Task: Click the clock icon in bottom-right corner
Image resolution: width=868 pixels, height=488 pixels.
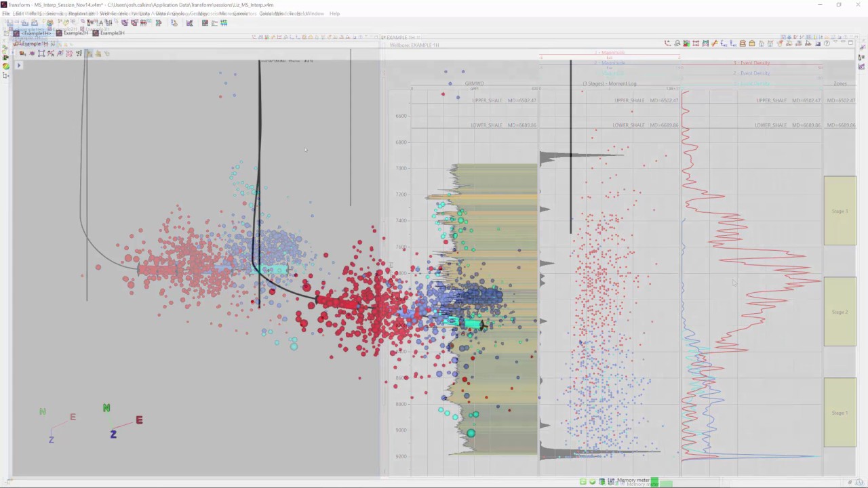Action: point(861,482)
